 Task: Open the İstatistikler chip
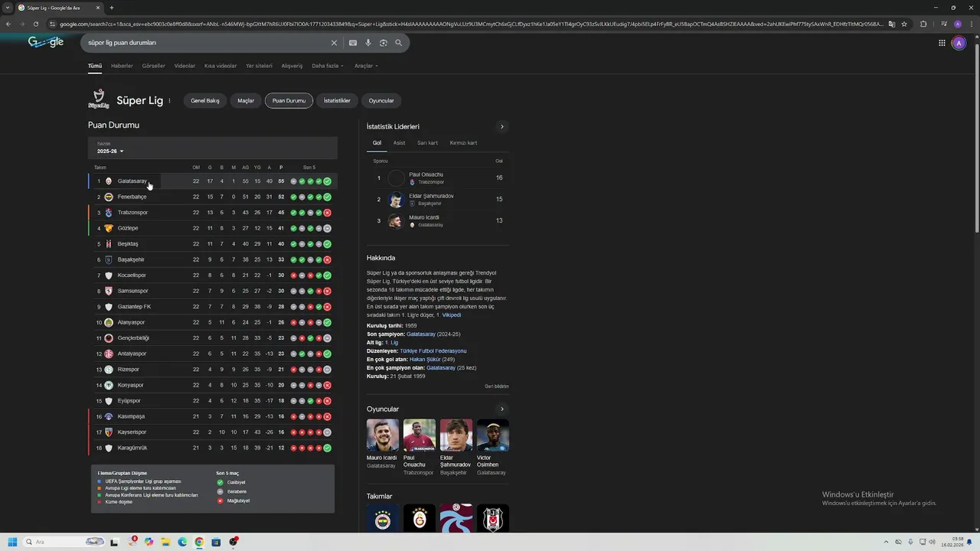pos(337,100)
